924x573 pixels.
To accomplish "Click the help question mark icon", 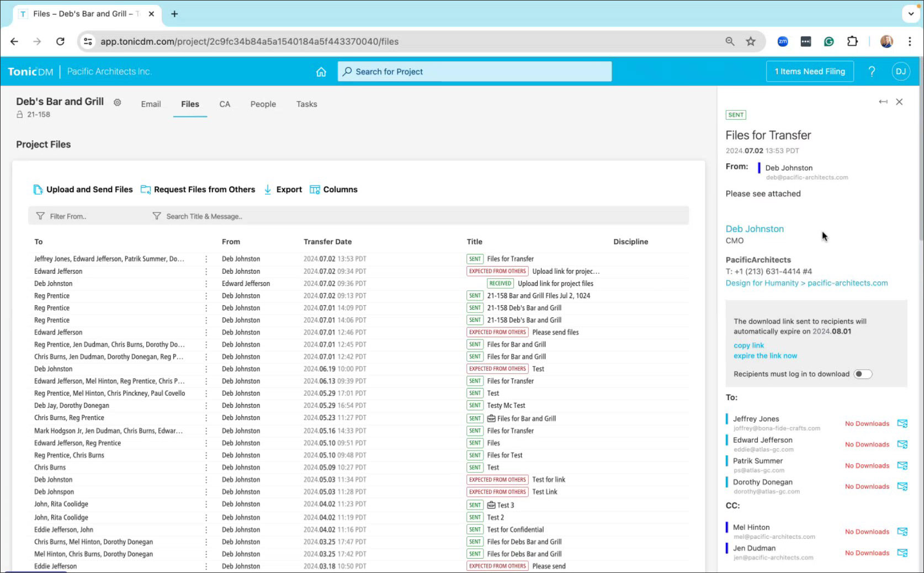I will click(872, 71).
